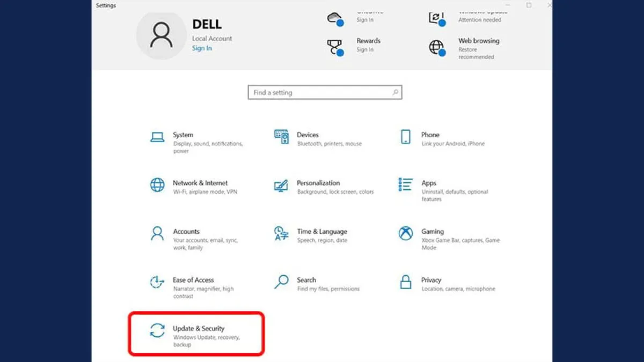Sign in to the DELL local account
Image resolution: width=644 pixels, height=362 pixels.
202,48
